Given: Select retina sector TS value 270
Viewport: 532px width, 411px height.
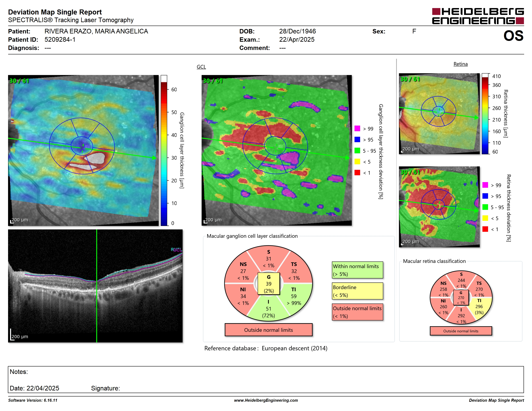Looking at the screenshot, I should coord(479,289).
